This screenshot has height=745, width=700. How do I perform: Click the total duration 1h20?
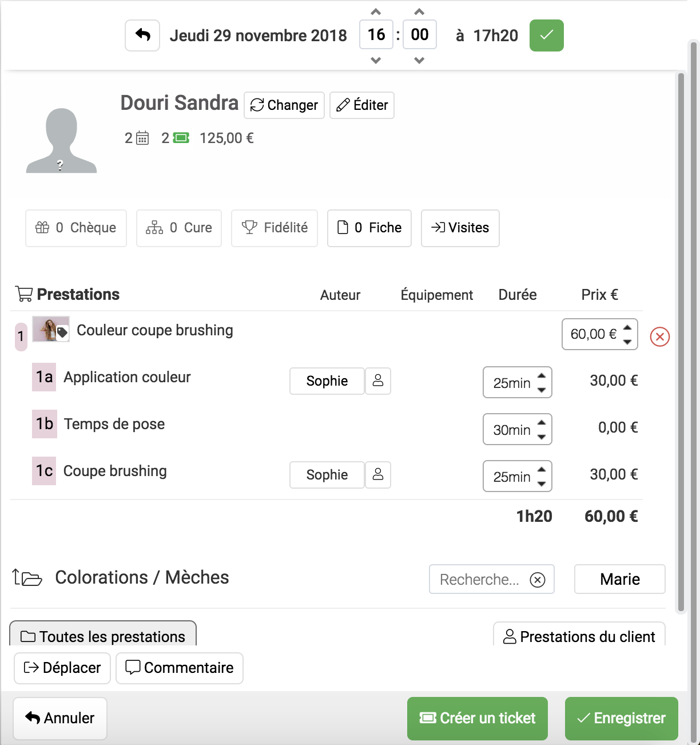(x=534, y=517)
